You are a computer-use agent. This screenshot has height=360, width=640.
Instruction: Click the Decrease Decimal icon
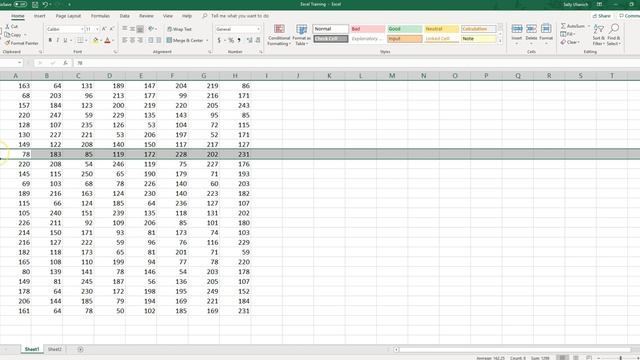(x=258, y=40)
